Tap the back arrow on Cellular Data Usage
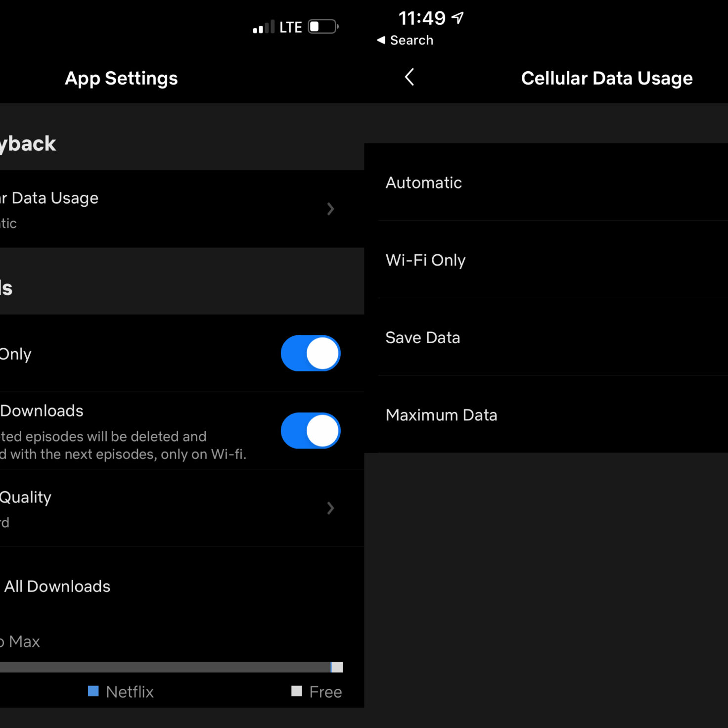 coord(409,77)
